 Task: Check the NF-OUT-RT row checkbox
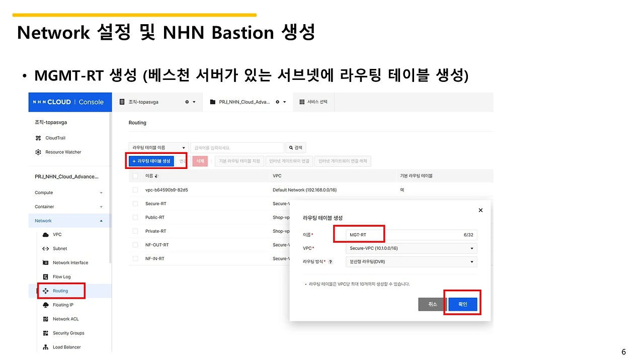pos(135,245)
